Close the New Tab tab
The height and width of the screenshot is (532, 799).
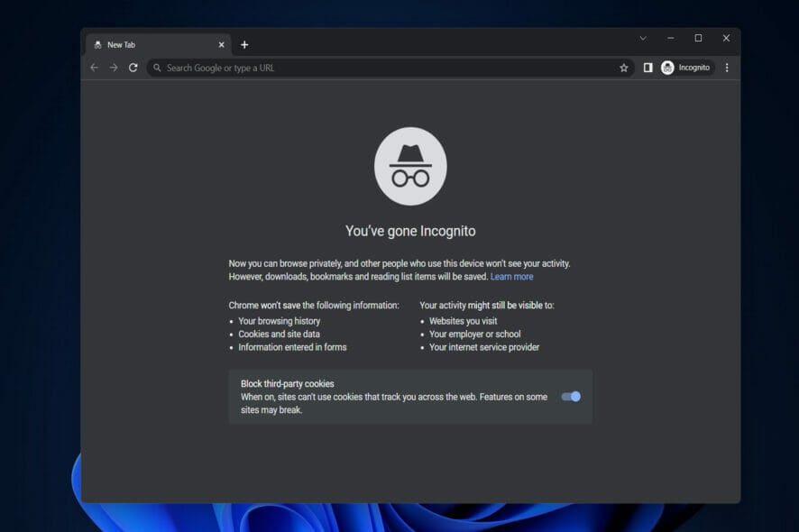tap(221, 45)
